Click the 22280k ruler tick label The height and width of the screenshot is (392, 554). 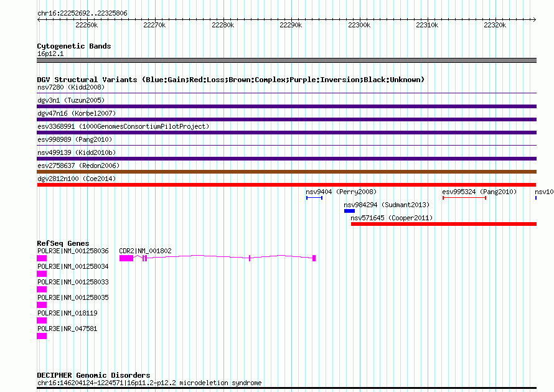[x=223, y=25]
